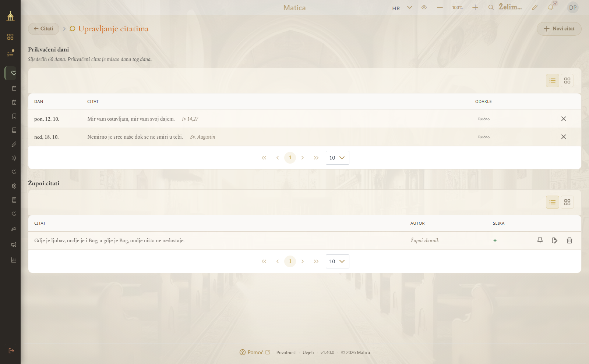Switch Župni citati to list view
Image resolution: width=589 pixels, height=364 pixels.
point(553,202)
